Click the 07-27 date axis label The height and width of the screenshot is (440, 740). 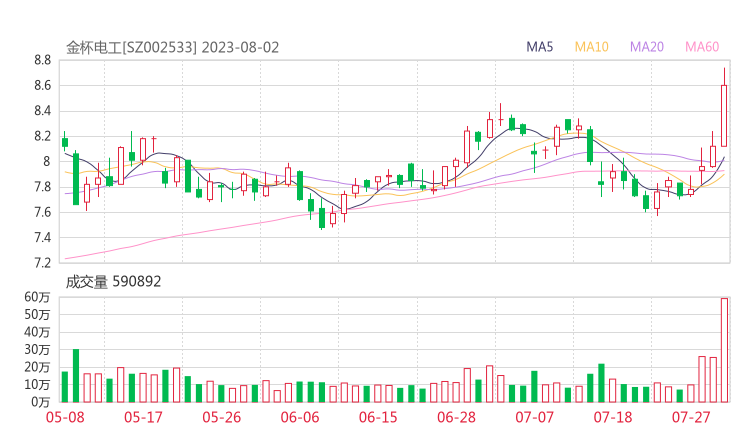tap(691, 417)
